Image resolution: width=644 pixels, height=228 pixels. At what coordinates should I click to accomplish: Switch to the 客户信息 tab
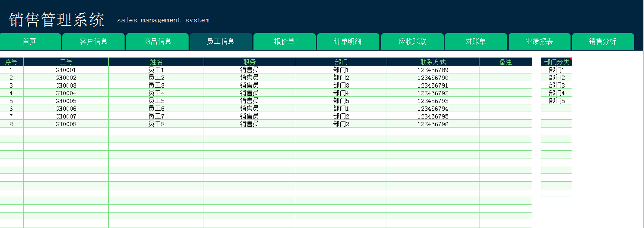pos(93,42)
